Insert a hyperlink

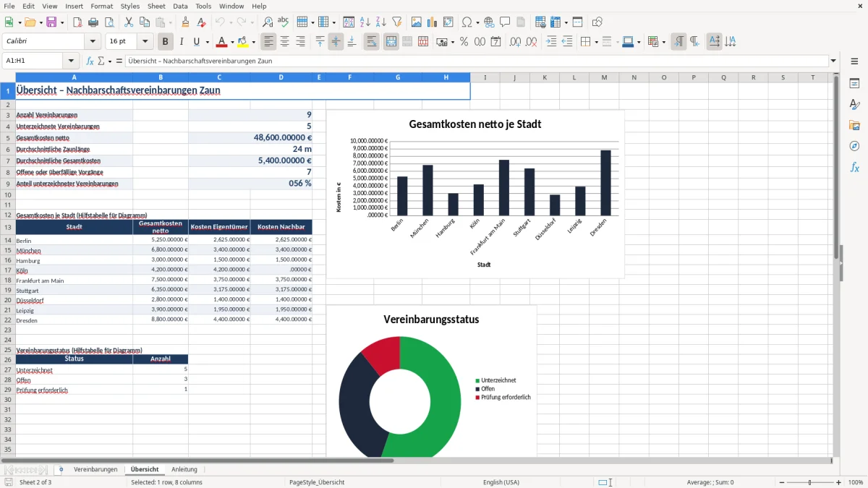tap(489, 22)
